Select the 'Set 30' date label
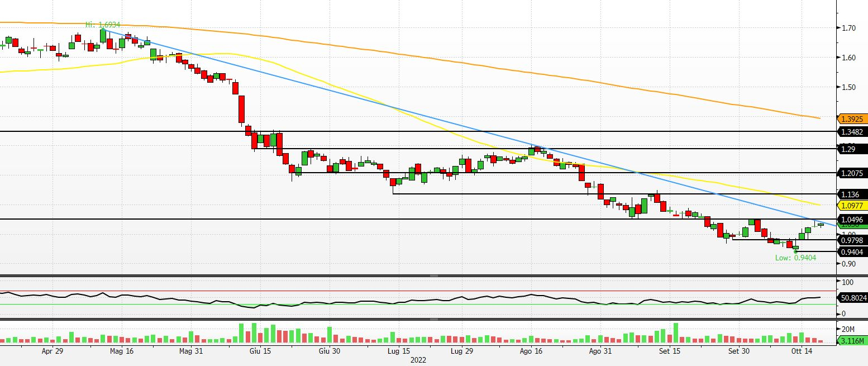Image resolution: width=868 pixels, height=366 pixels. (x=739, y=351)
